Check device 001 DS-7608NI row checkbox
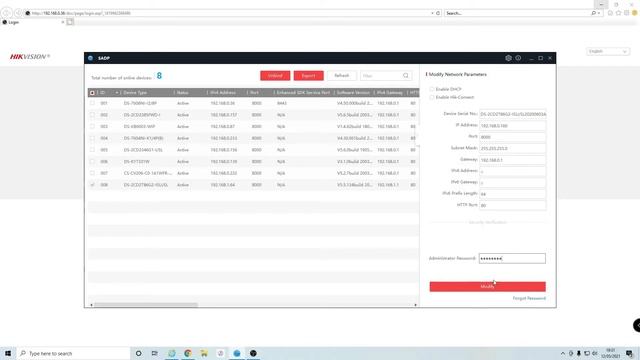Image resolution: width=640 pixels, height=360 pixels. (x=92, y=103)
